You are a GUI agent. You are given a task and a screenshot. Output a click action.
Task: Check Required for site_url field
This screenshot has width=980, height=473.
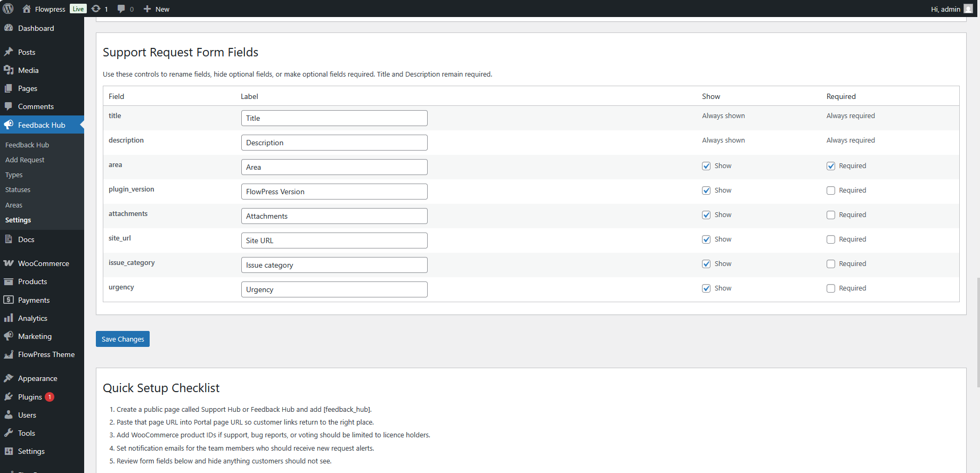click(831, 239)
